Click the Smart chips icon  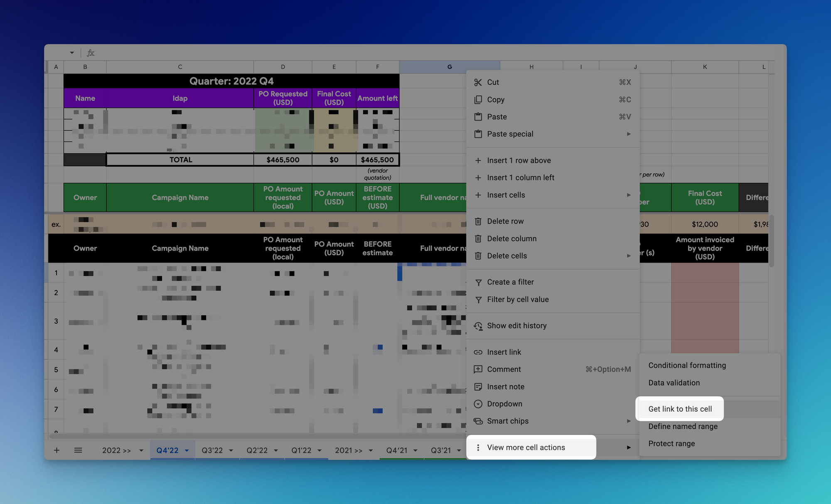[478, 421]
